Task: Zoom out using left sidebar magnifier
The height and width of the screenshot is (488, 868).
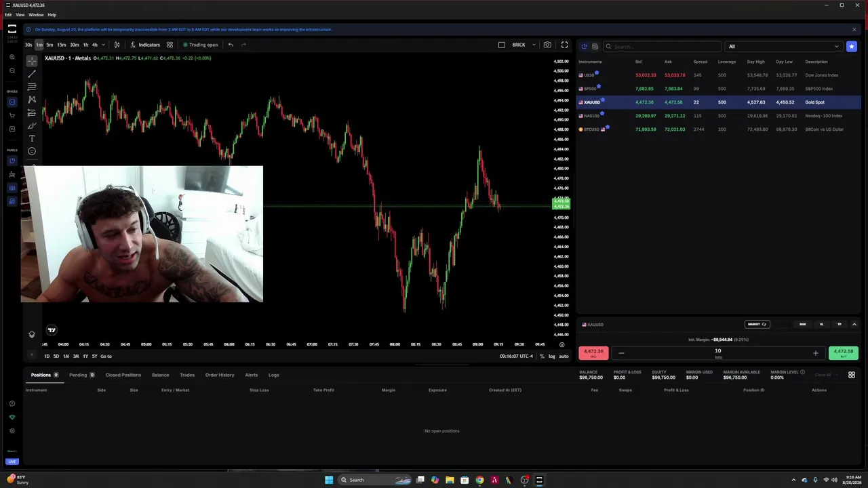Action: [12, 70]
